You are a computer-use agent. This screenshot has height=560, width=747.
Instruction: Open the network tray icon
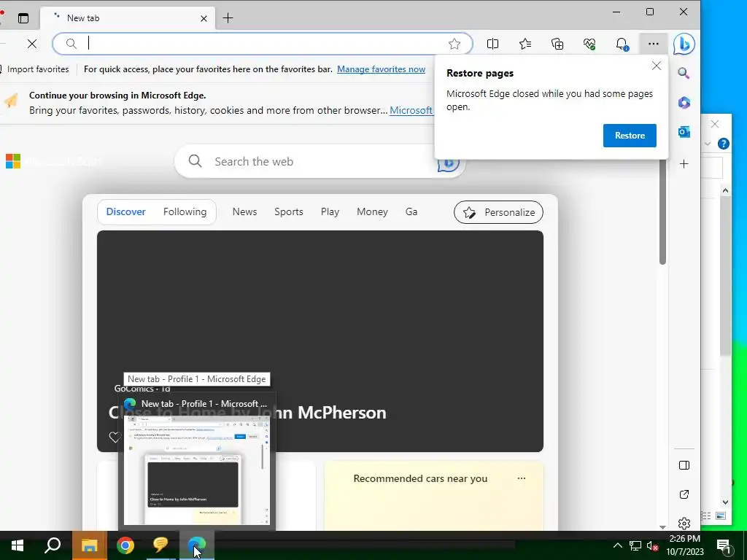click(635, 545)
